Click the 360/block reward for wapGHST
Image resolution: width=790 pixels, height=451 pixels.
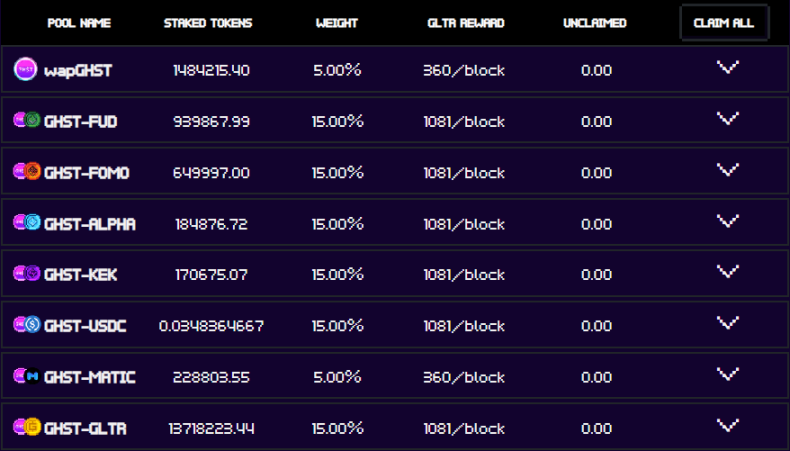pyautogui.click(x=464, y=71)
